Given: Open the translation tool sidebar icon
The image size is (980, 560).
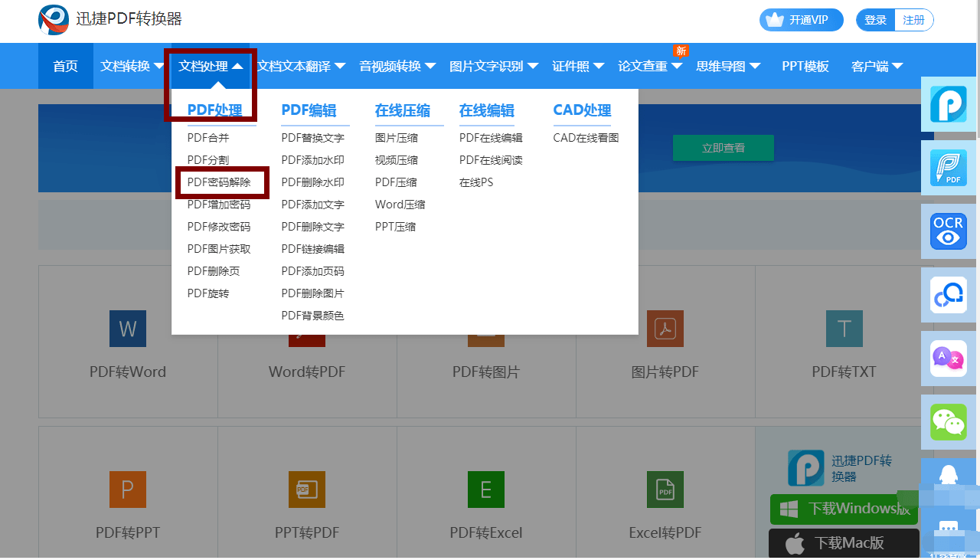Looking at the screenshot, I should click(x=948, y=359).
